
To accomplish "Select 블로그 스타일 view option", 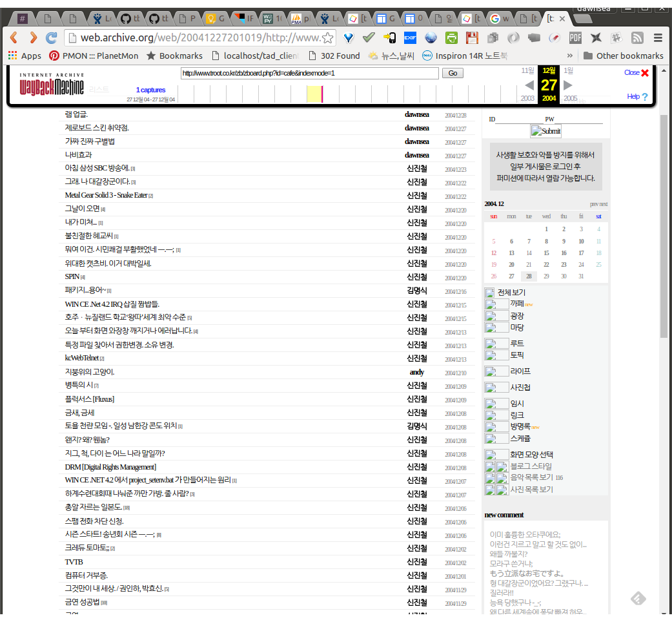I will [531, 466].
